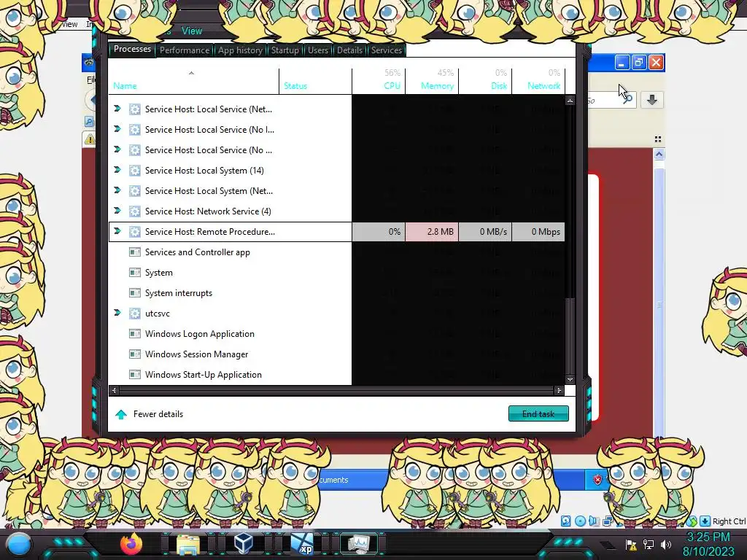The height and width of the screenshot is (560, 747).
Task: Expand Service Host: Network Service (4) row
Action: pos(117,211)
